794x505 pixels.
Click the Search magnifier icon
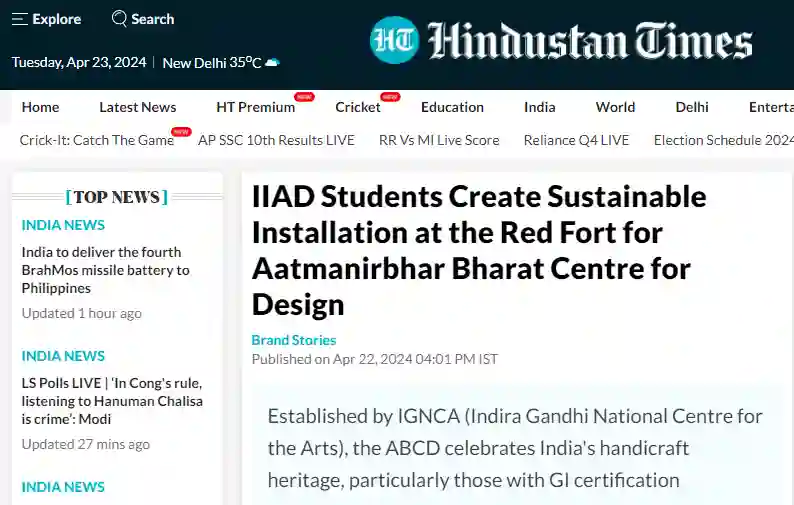pos(119,19)
